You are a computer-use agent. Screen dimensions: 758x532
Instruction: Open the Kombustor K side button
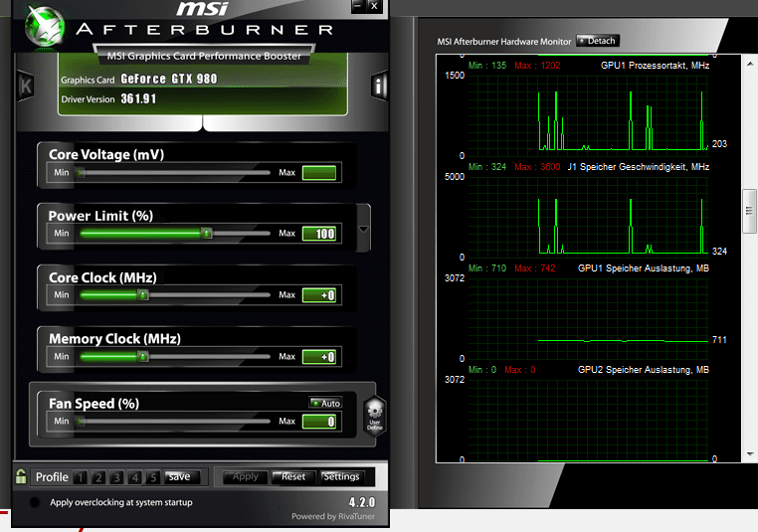[25, 86]
